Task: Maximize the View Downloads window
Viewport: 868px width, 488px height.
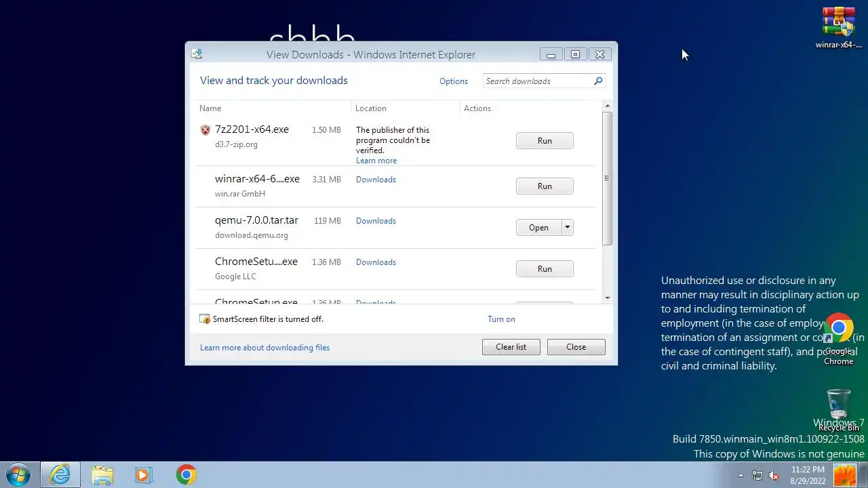Action: 575,54
